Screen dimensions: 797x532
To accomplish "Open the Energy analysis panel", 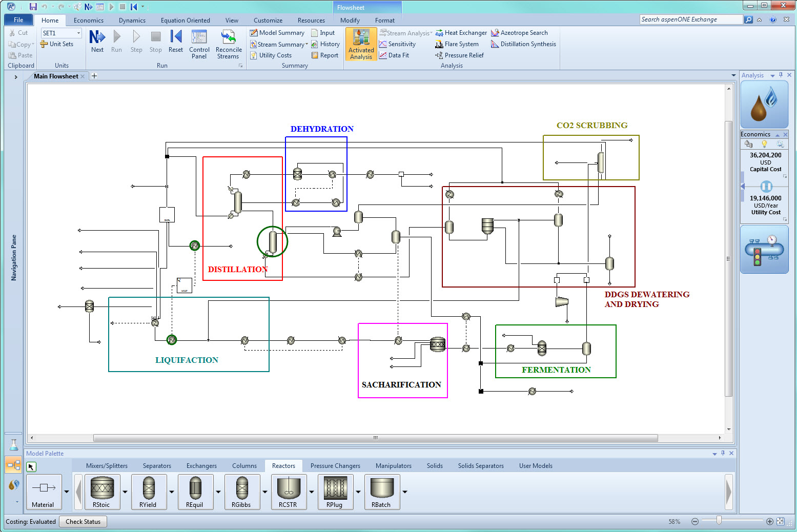I will point(764,104).
